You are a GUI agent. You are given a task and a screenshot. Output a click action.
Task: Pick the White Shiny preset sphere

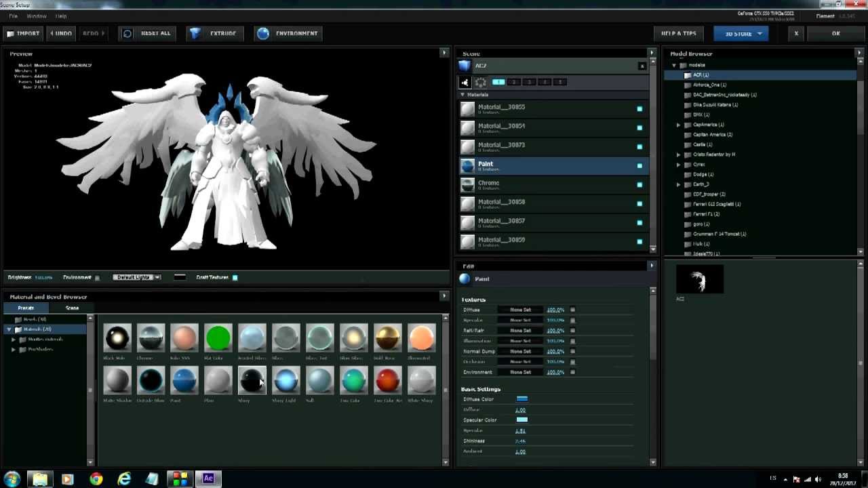pos(422,380)
